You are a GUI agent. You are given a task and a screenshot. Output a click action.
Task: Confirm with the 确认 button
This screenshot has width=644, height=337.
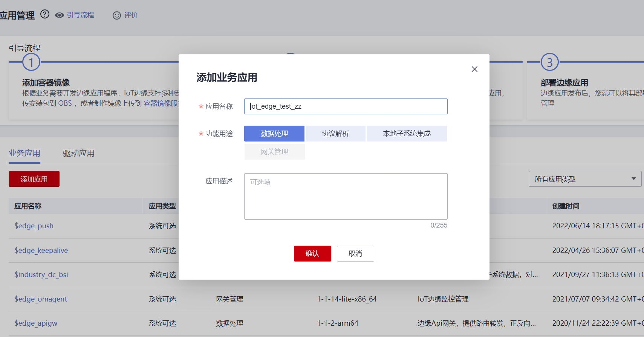click(x=312, y=254)
